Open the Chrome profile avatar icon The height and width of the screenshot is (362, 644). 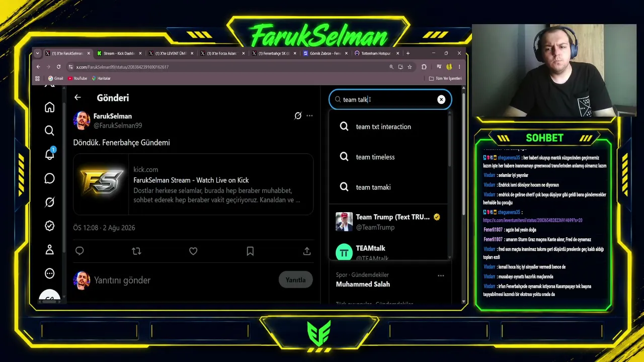(x=449, y=67)
